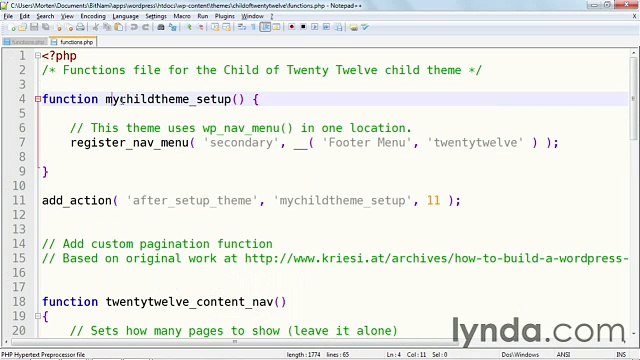Viewport: 640px width, 360px height.
Task: Open the Encoding menu
Action: 93,16
